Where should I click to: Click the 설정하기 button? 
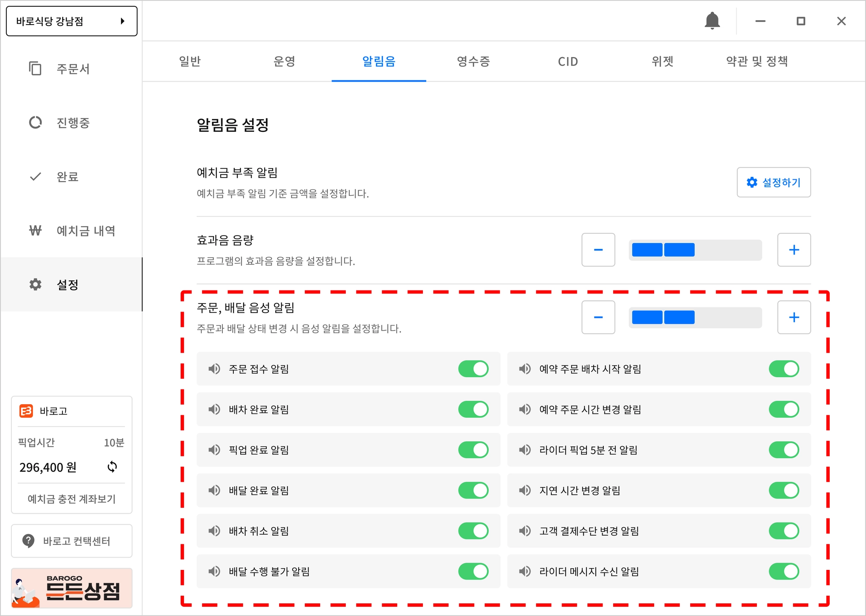point(773,182)
